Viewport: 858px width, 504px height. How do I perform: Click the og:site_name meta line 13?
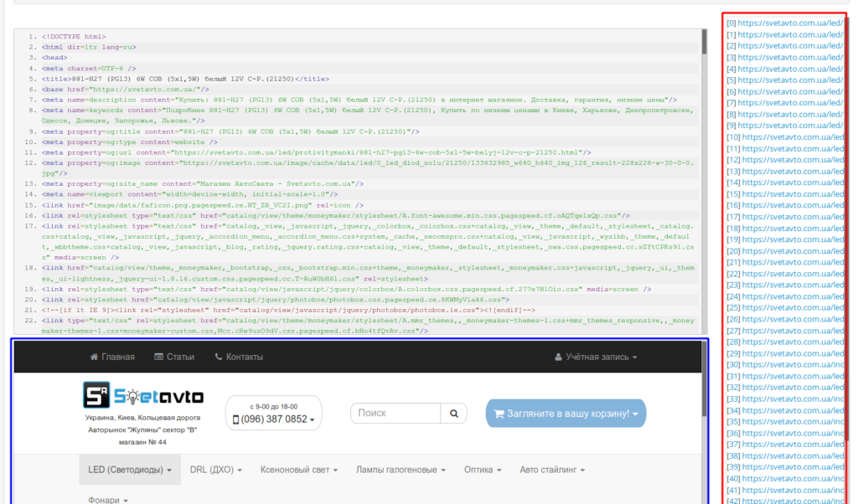point(203,183)
